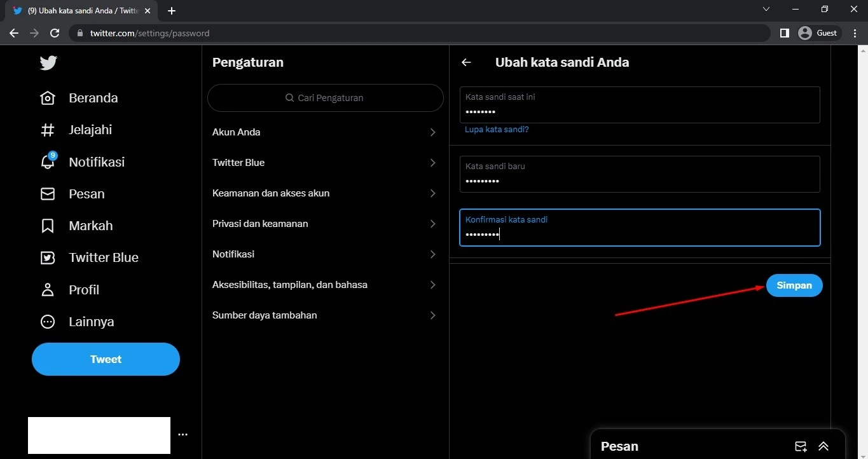Expand Twitter Blue settings row
This screenshot has height=459, width=868.
click(x=325, y=163)
